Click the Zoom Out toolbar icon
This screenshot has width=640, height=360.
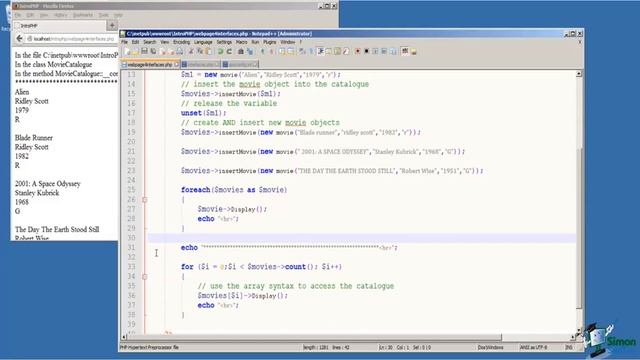click(x=271, y=51)
